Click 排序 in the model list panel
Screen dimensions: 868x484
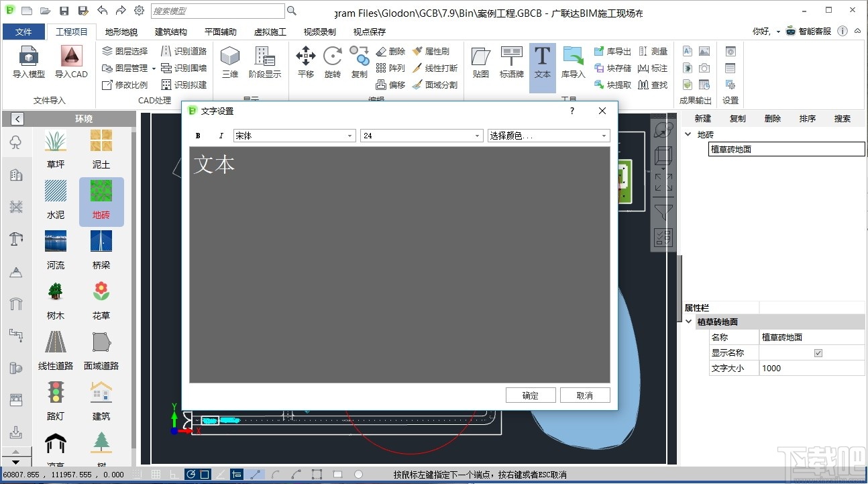point(808,119)
